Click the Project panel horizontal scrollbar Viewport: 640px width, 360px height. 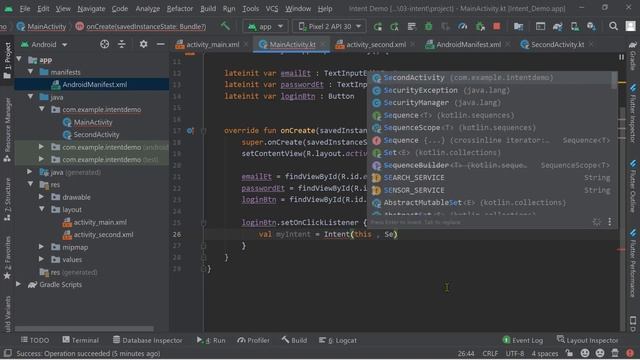click(x=84, y=328)
